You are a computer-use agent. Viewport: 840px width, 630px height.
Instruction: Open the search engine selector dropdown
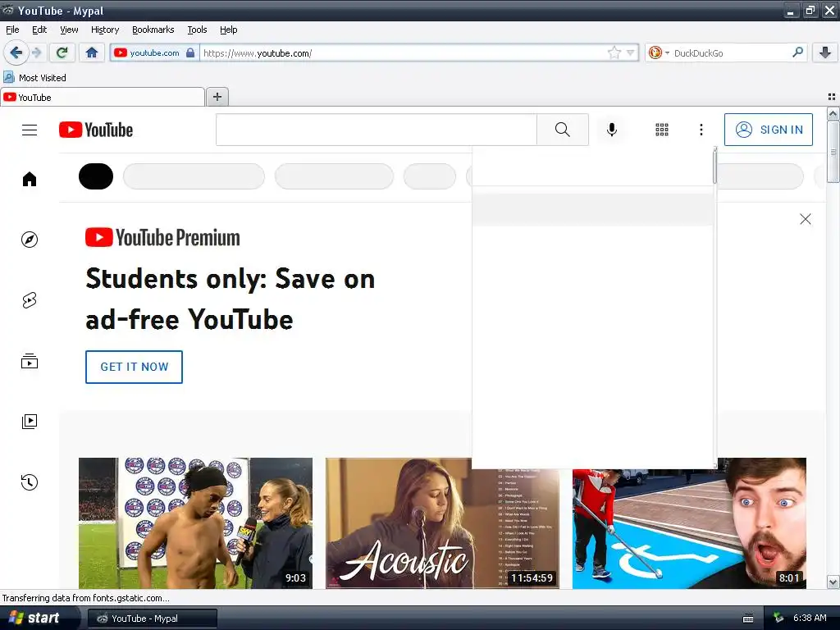[x=659, y=52]
